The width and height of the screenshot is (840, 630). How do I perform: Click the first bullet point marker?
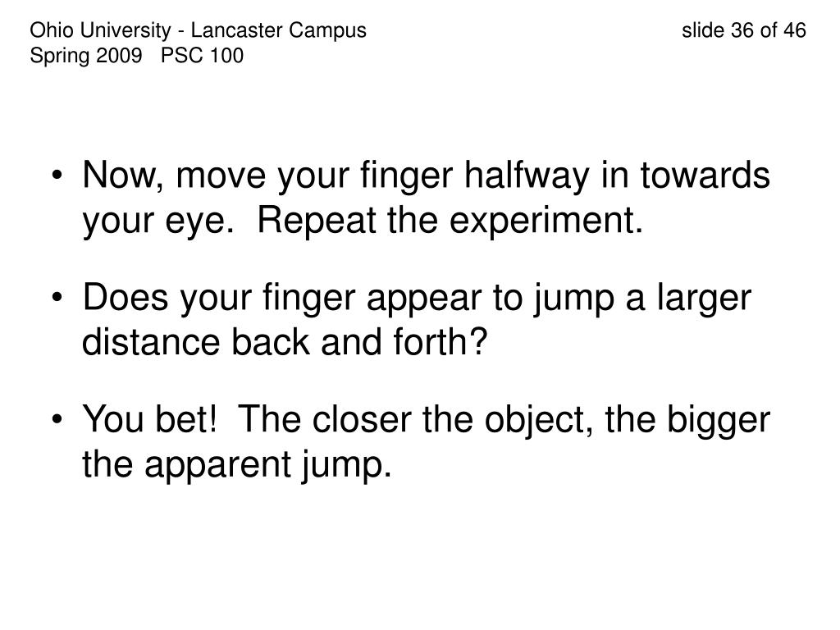[58, 176]
